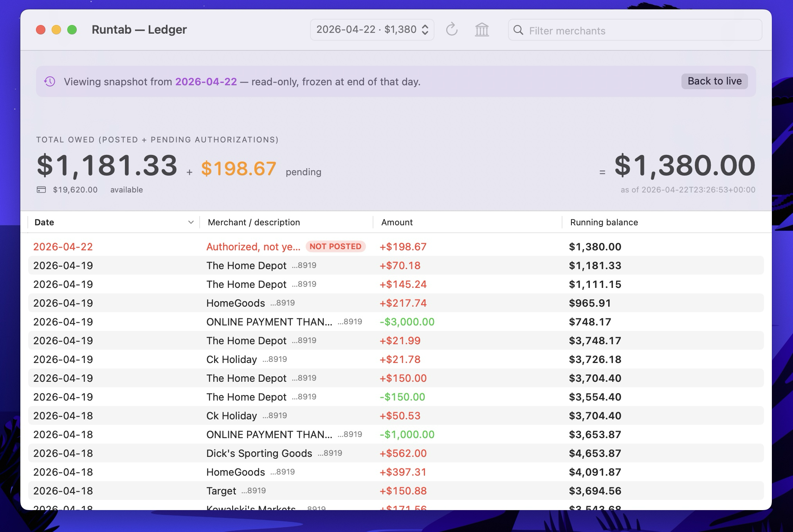Click the credit card icon by available
Viewport: 793px width, 532px height.
point(41,190)
